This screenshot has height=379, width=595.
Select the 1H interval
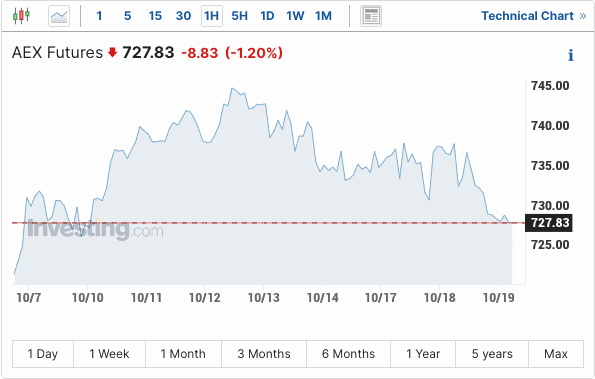click(212, 16)
